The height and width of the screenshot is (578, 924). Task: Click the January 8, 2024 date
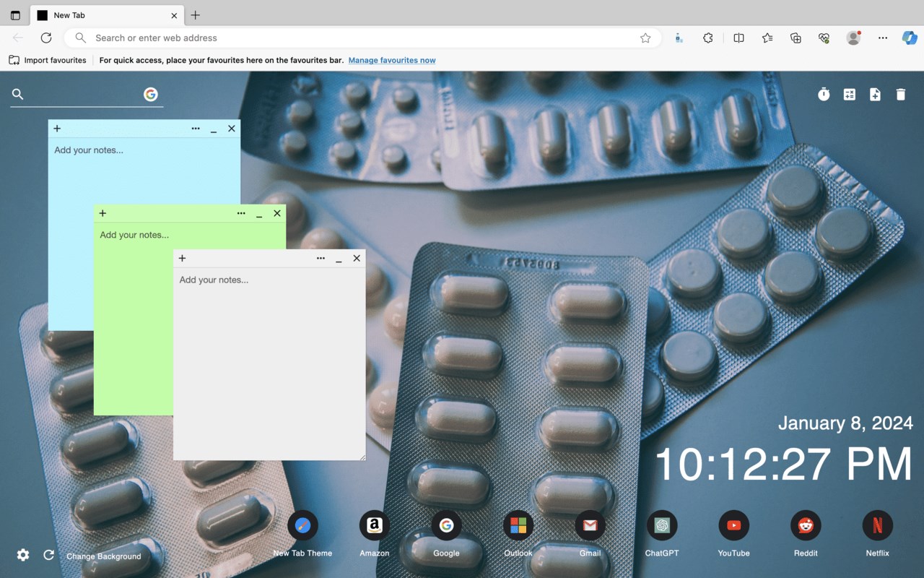pos(845,423)
